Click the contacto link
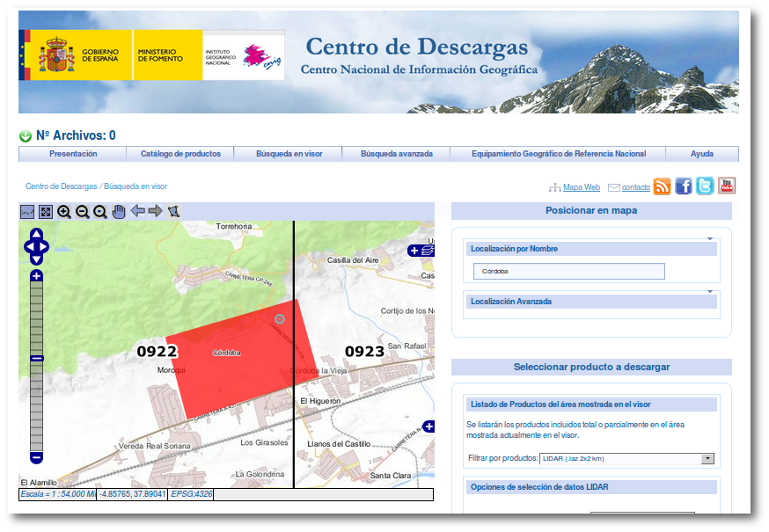769x532 pixels. [x=635, y=187]
